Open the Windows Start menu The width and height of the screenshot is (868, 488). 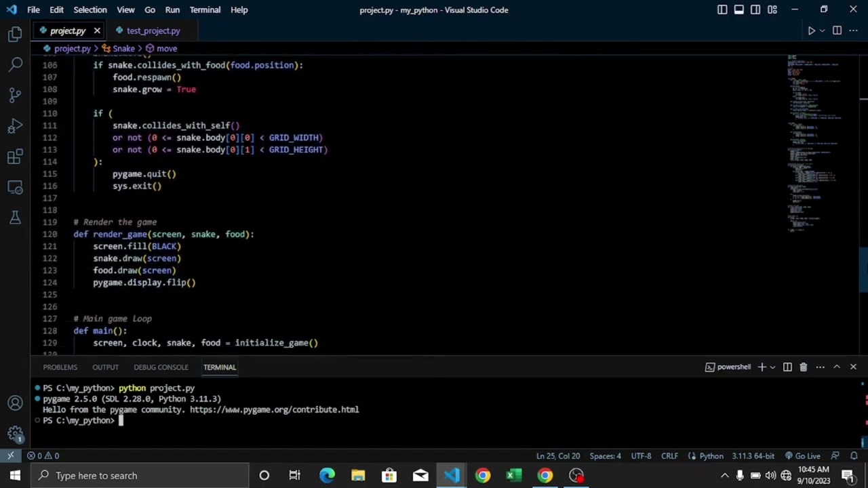[x=15, y=475]
